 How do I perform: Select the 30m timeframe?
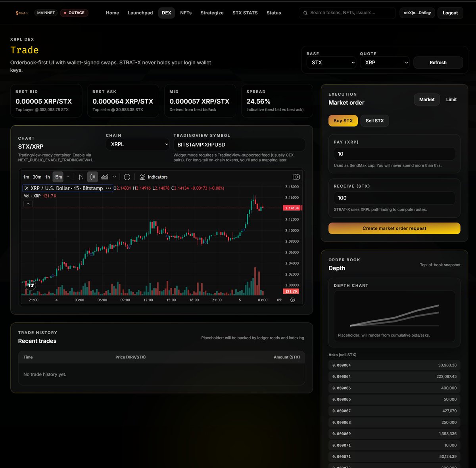click(37, 177)
